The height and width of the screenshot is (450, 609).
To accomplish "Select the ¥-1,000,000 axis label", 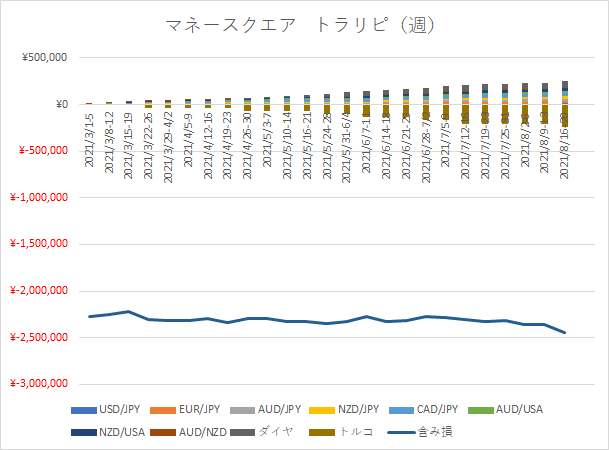I will pos(39,197).
